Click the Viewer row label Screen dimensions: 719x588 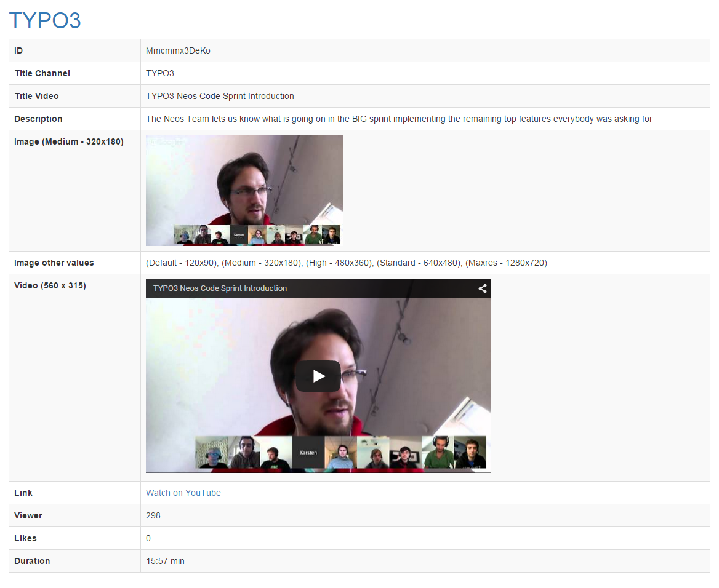tap(28, 515)
